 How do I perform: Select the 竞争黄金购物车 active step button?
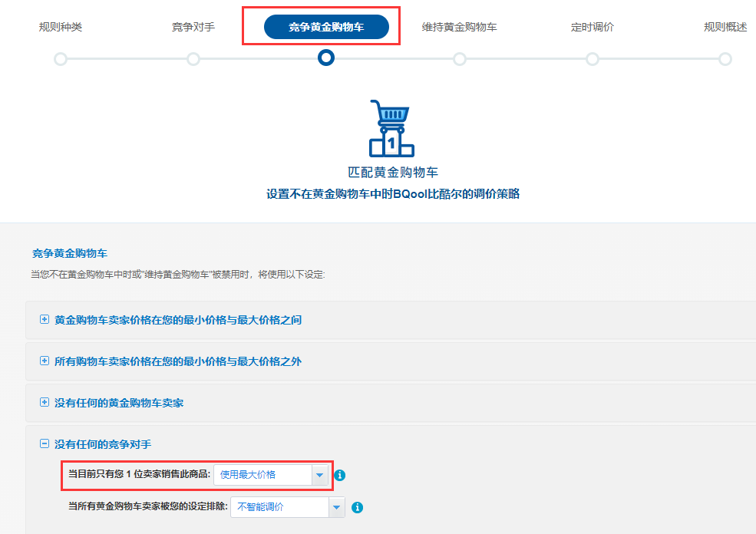click(326, 27)
